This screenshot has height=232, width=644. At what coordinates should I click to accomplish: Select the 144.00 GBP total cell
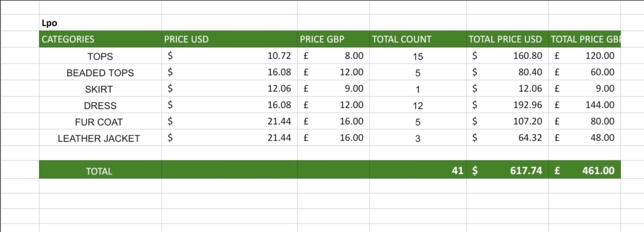584,105
